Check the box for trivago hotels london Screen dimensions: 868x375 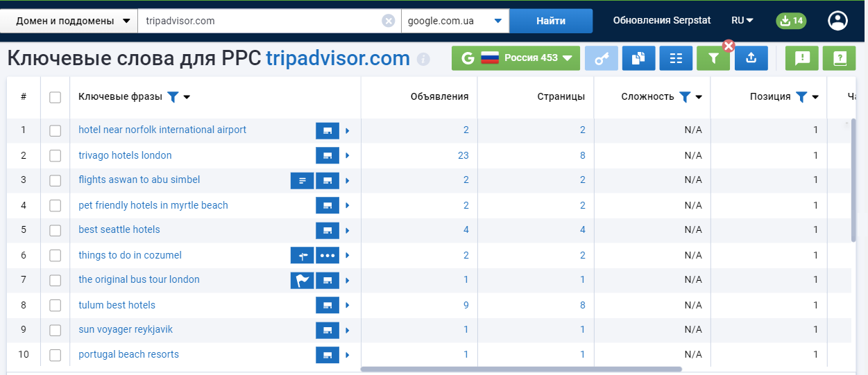tap(55, 155)
